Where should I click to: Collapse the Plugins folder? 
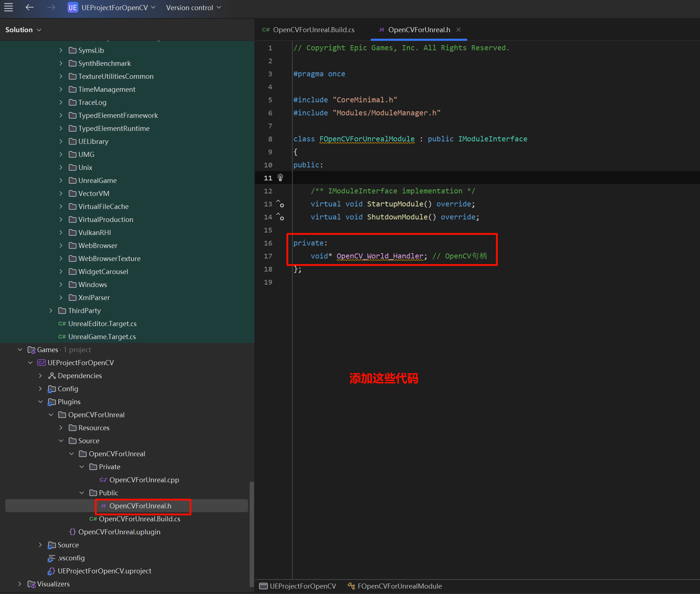(x=40, y=402)
